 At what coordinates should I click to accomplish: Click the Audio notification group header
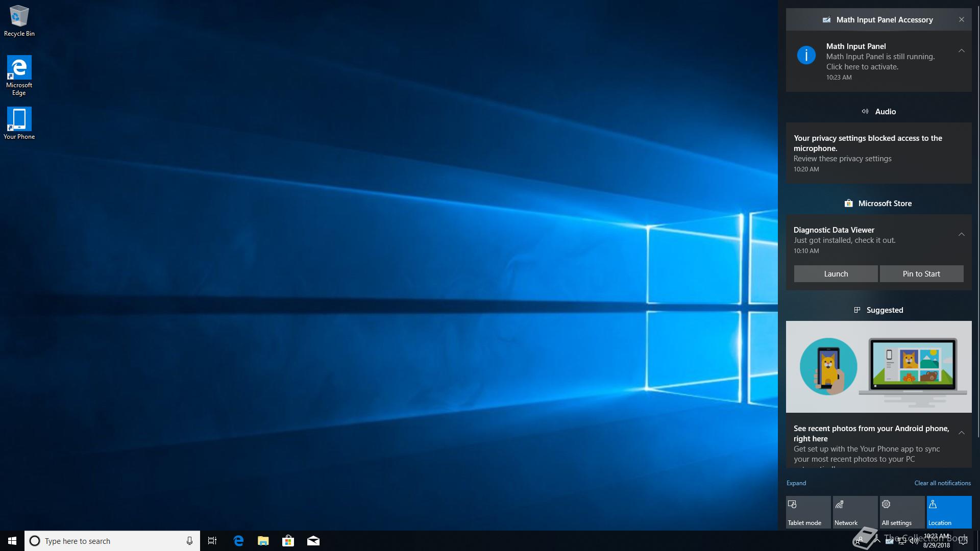[x=879, y=111]
